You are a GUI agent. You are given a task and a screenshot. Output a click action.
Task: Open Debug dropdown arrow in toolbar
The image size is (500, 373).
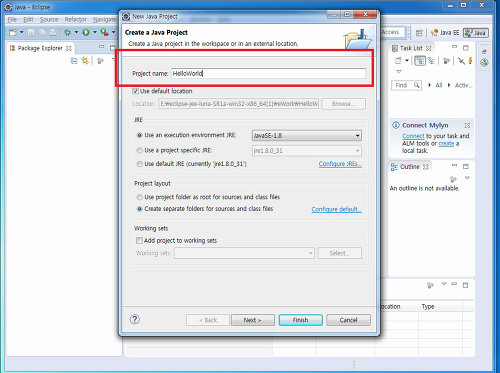(x=76, y=32)
